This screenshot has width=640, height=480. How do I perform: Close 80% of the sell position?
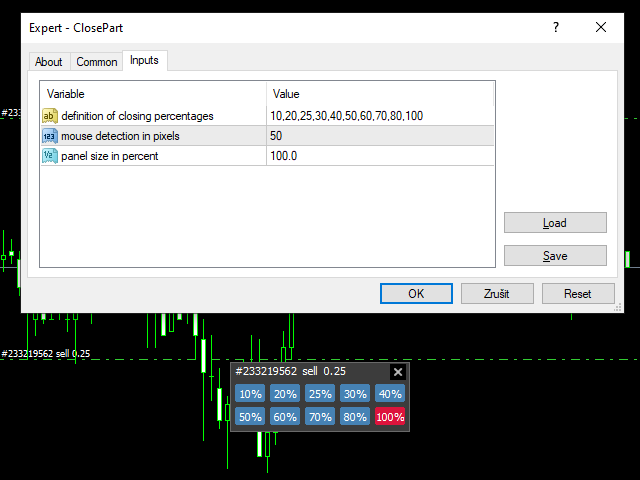355,417
